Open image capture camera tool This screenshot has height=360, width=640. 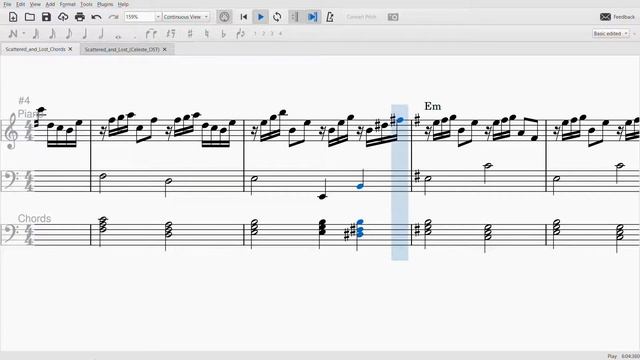tap(393, 17)
